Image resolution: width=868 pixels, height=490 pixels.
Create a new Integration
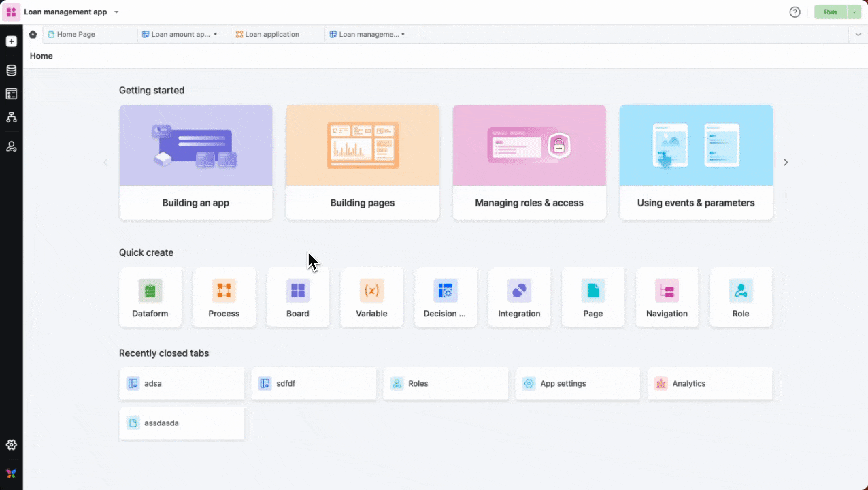tap(519, 297)
